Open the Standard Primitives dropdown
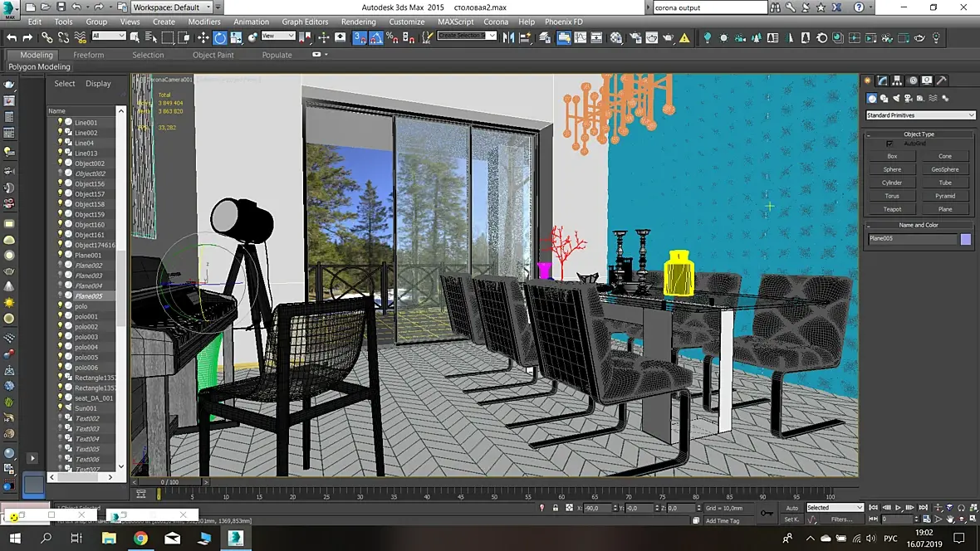Viewport: 980px width, 551px height. tap(920, 115)
